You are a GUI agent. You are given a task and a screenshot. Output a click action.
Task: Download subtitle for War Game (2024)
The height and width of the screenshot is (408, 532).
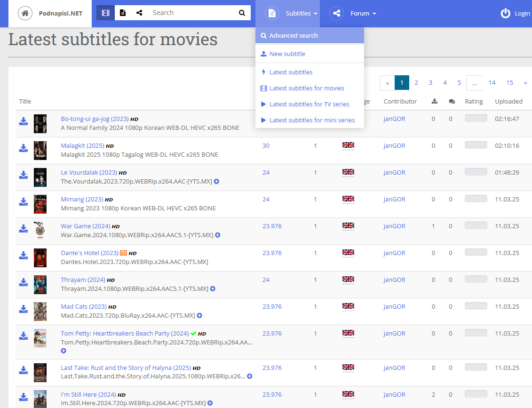coord(24,229)
